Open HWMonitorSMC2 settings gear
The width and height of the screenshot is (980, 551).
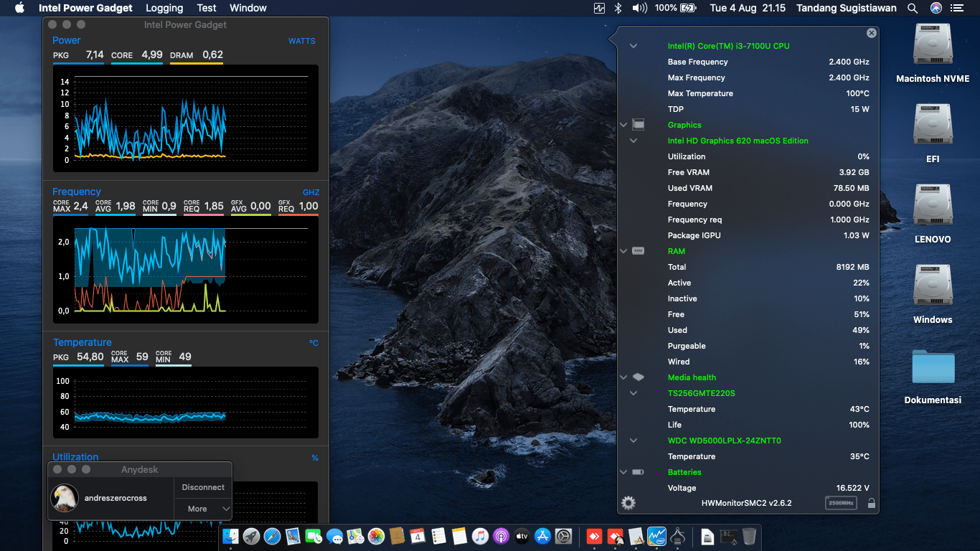click(x=628, y=503)
